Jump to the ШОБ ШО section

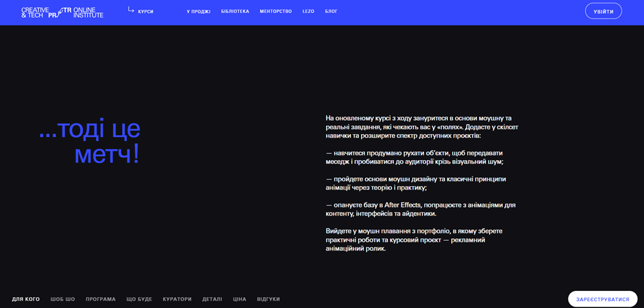63,299
